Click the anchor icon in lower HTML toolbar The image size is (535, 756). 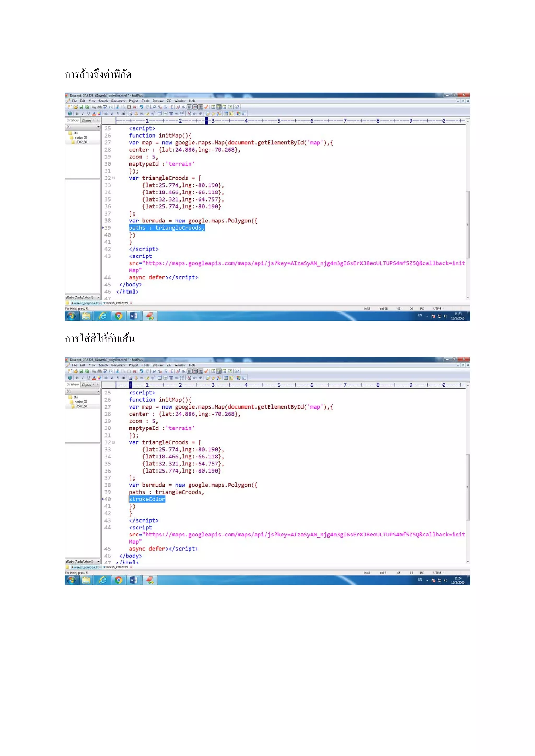pyautogui.click(x=136, y=378)
